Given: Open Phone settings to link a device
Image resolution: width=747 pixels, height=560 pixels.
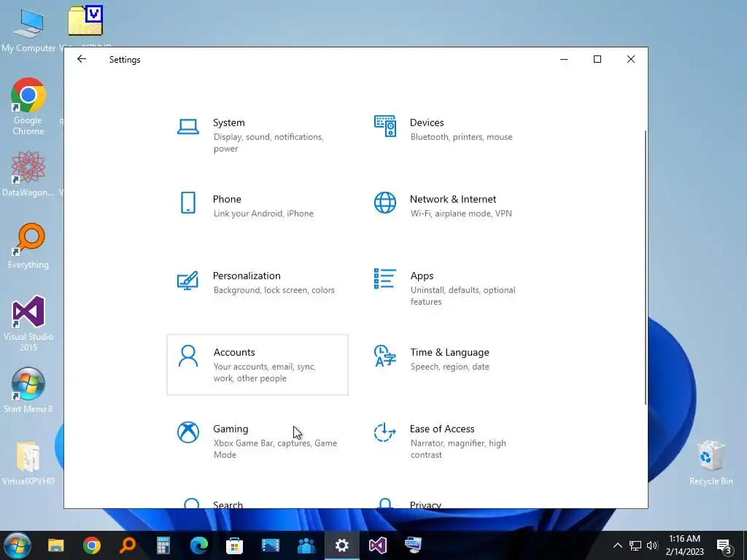Looking at the screenshot, I should pos(258,212).
